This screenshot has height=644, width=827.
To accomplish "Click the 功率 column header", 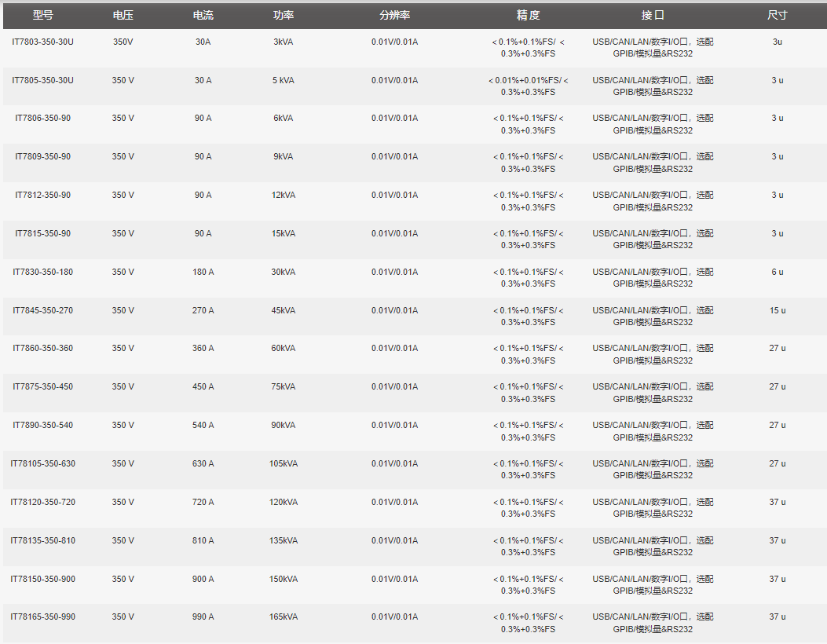I will tap(284, 15).
